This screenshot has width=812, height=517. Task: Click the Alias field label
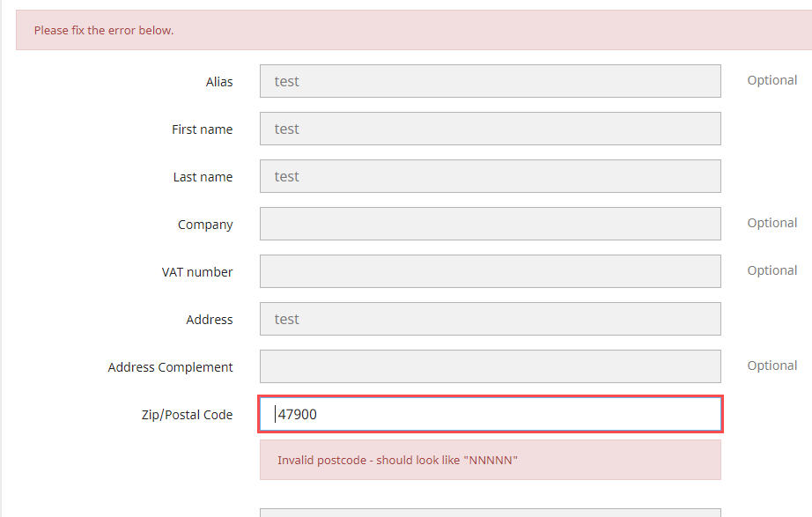pyautogui.click(x=219, y=81)
